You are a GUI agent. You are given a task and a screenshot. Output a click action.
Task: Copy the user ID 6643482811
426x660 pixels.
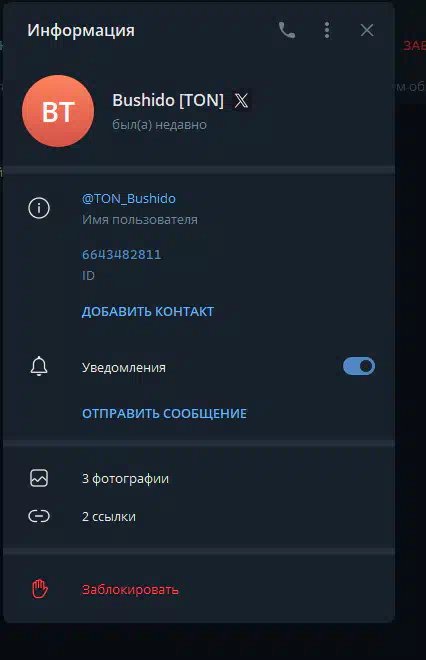tap(122, 255)
